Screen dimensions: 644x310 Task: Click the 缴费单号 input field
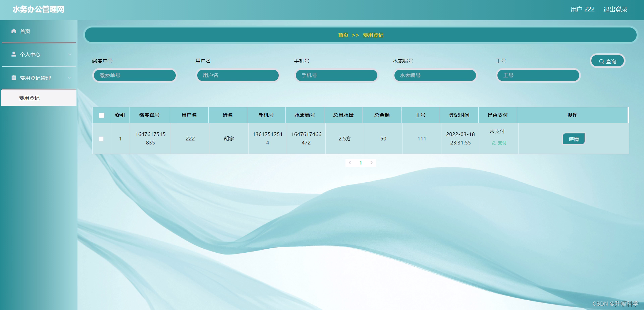134,75
